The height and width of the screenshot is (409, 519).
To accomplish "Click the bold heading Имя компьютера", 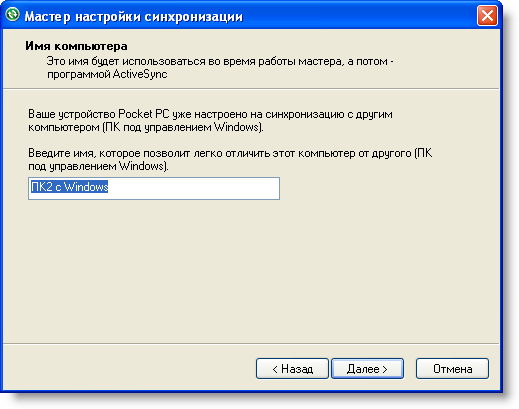I will point(76,46).
